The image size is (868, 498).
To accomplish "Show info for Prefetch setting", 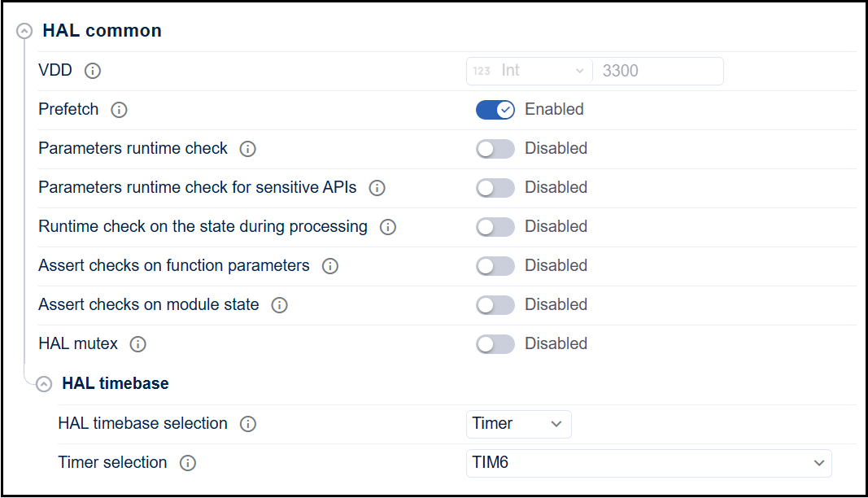I will 119,110.
